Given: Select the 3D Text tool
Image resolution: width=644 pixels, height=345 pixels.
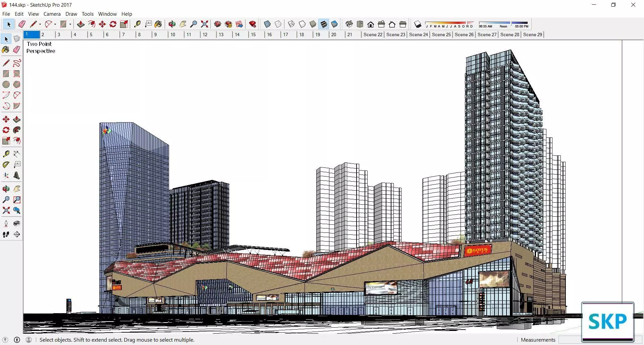Looking at the screenshot, I should 17,176.
